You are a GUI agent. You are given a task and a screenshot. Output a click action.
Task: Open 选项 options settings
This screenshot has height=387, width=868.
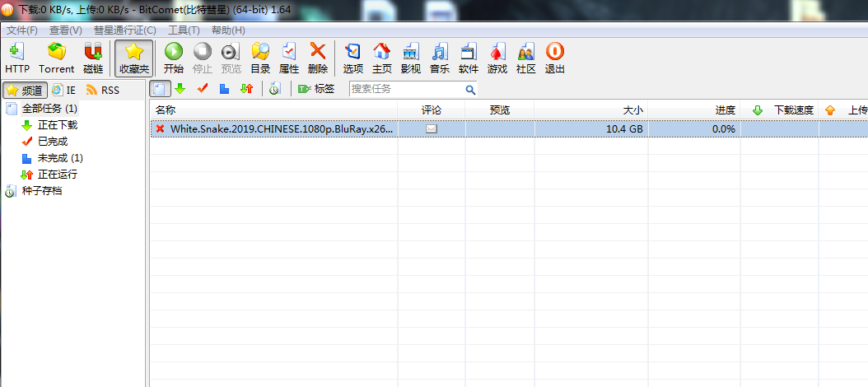[352, 58]
